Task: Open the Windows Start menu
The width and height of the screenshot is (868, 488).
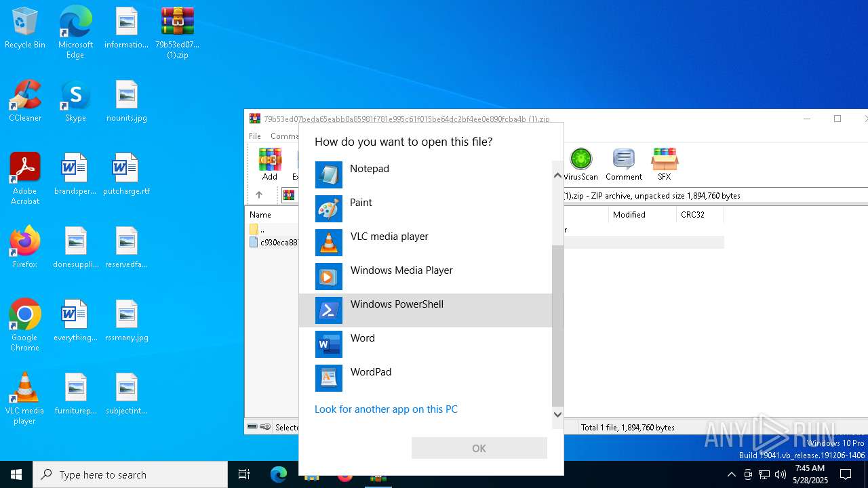Action: pos(16,474)
